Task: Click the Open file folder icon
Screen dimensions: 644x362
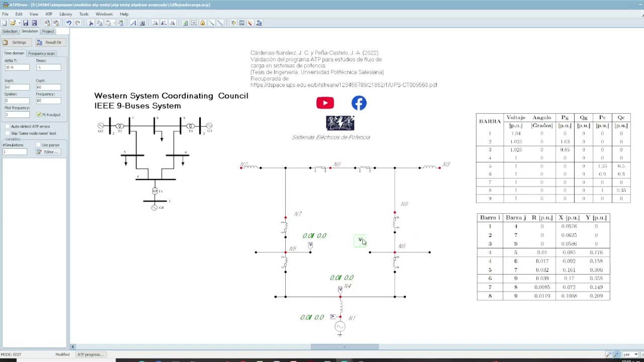Action: click(x=13, y=23)
